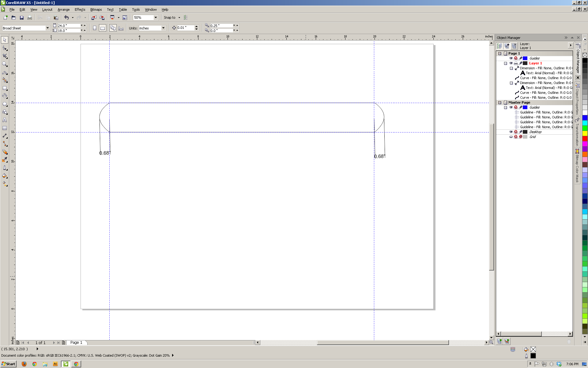588x368 pixels.
Task: Click the page width 24.0 field
Action: [x=69, y=25]
